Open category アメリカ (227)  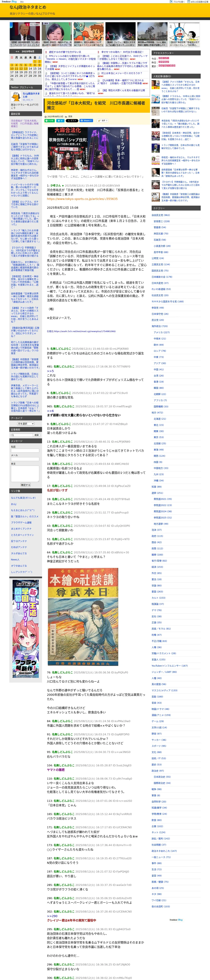[162, 333]
